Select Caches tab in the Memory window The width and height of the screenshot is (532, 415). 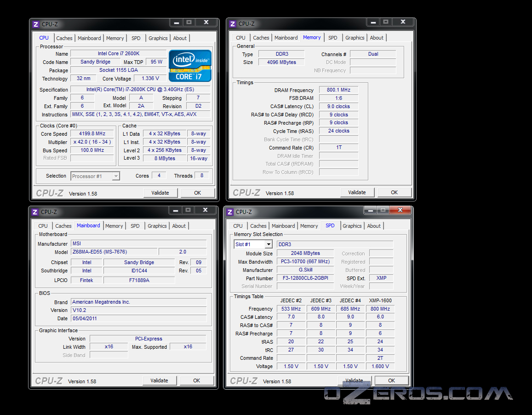(x=261, y=38)
